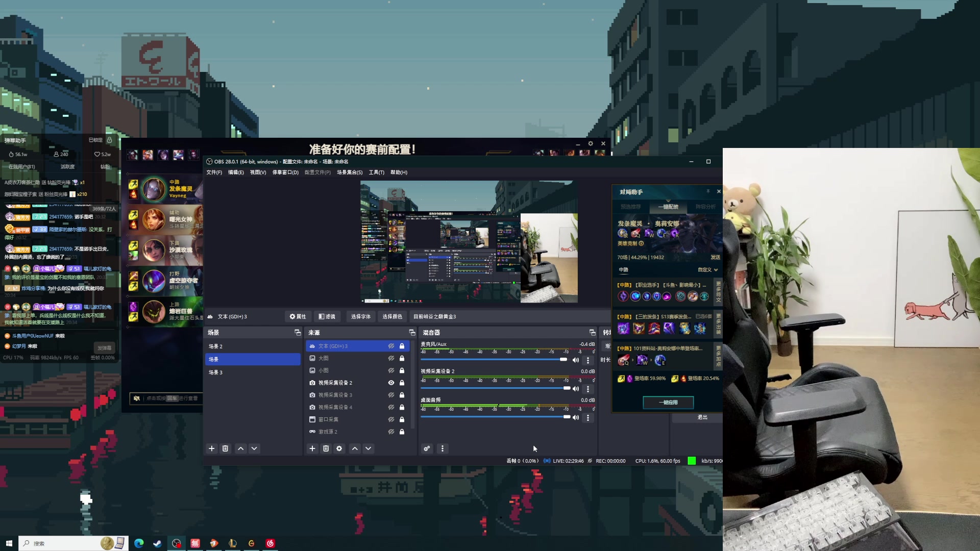Click the 属性 button in source toolbar
980x551 pixels.
[x=298, y=317]
